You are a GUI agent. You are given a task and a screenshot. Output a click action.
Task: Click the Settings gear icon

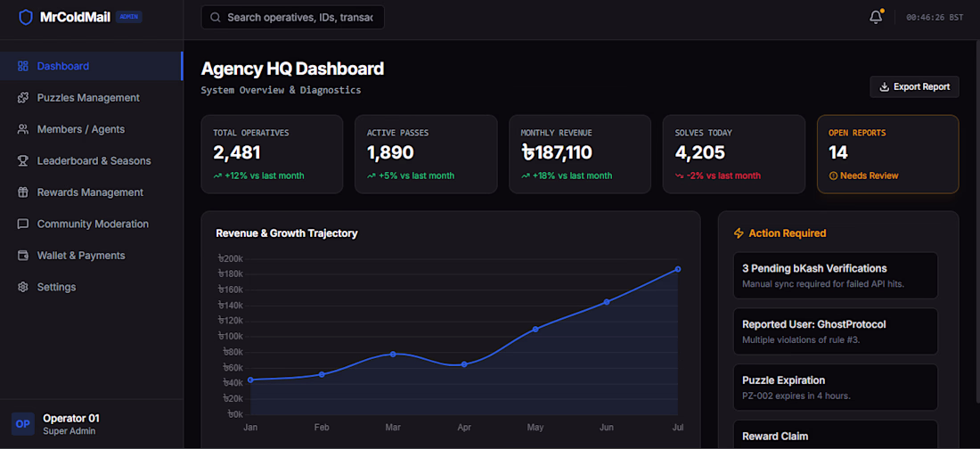(23, 287)
